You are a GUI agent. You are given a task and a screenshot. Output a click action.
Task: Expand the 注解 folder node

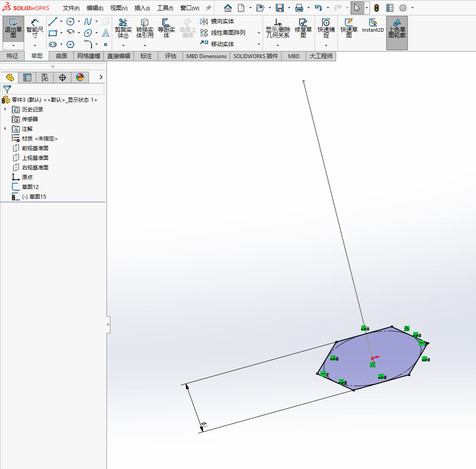pyautogui.click(x=5, y=129)
